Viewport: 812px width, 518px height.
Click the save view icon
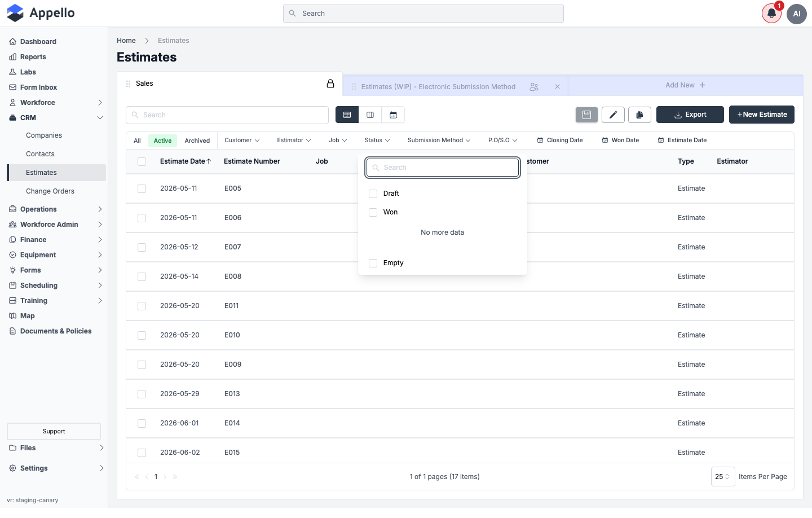[586, 115]
